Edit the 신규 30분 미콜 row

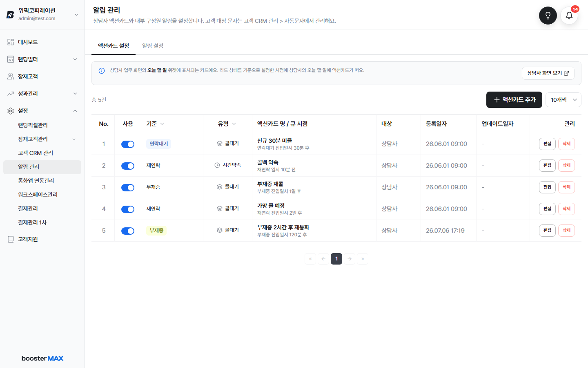pyautogui.click(x=547, y=144)
